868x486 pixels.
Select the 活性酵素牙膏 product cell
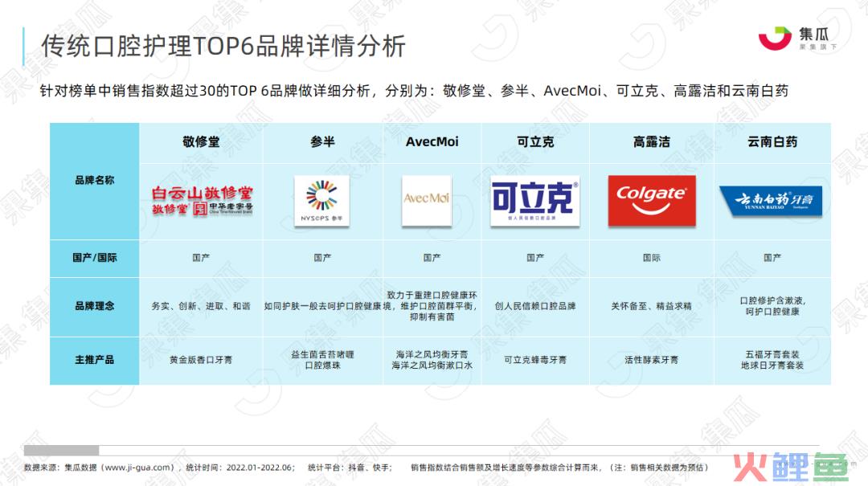coord(652,360)
